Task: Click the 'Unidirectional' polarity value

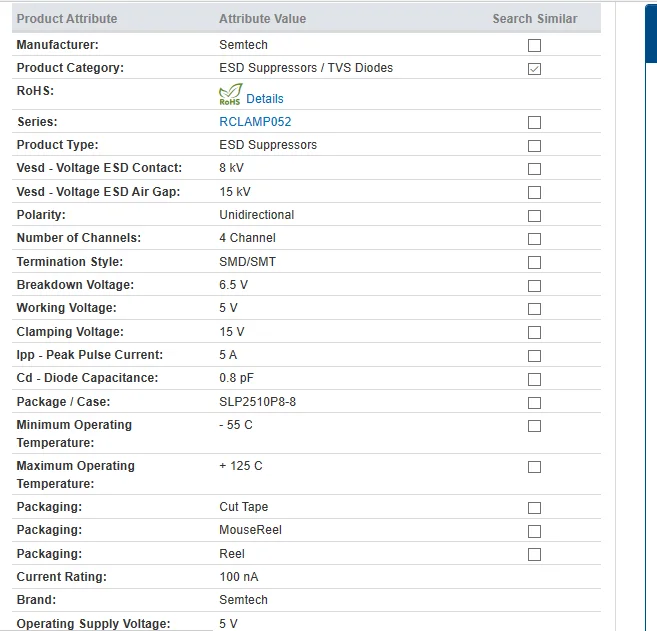Action: [257, 215]
